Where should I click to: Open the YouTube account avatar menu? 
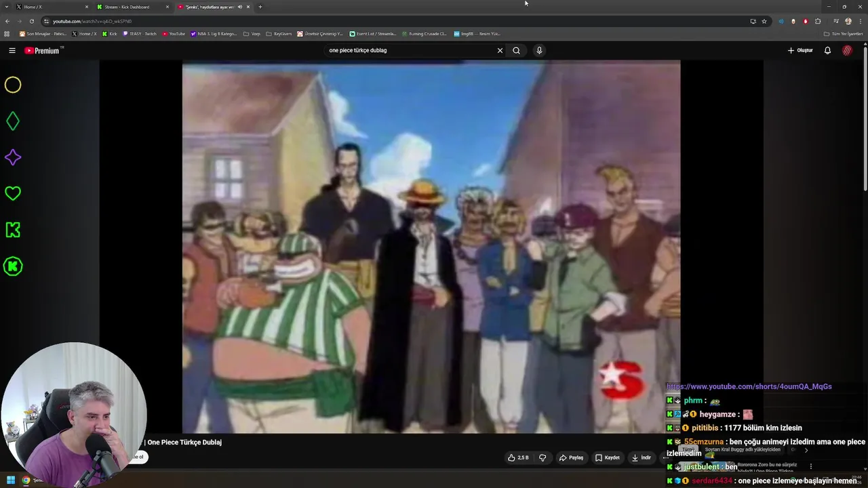pos(848,50)
